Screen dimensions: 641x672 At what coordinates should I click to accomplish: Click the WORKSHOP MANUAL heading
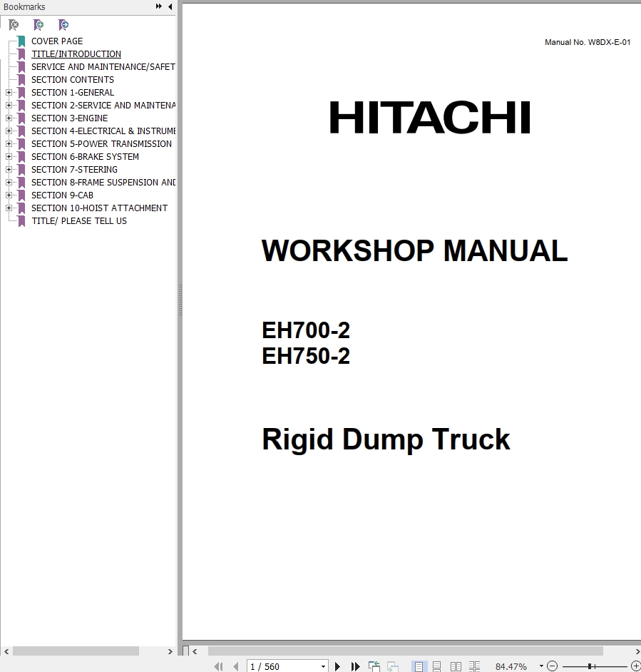[x=414, y=250]
